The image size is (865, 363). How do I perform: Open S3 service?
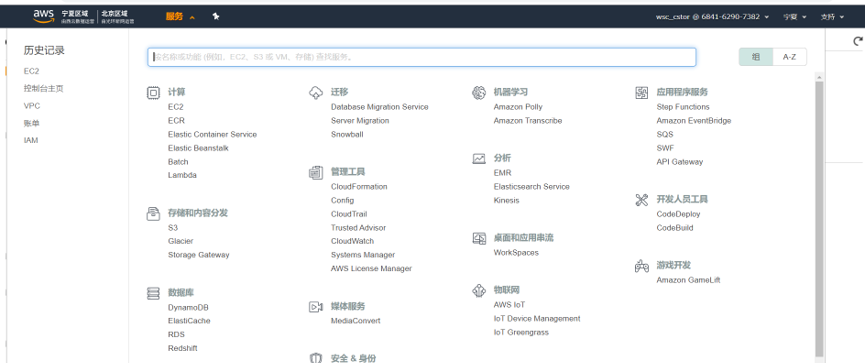[173, 227]
